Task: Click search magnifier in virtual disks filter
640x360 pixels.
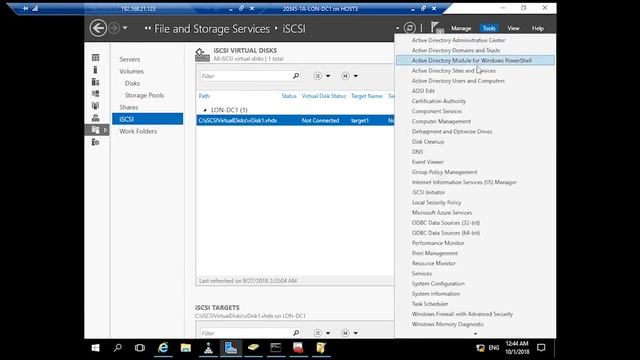Action: pos(296,76)
